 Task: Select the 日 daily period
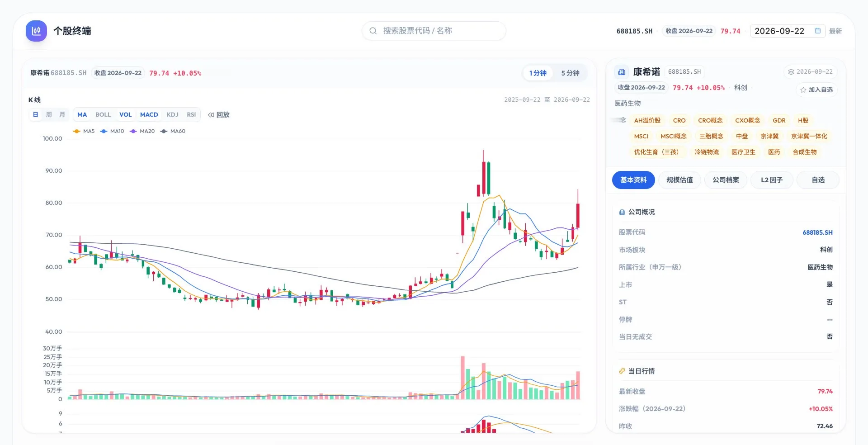[x=35, y=115]
